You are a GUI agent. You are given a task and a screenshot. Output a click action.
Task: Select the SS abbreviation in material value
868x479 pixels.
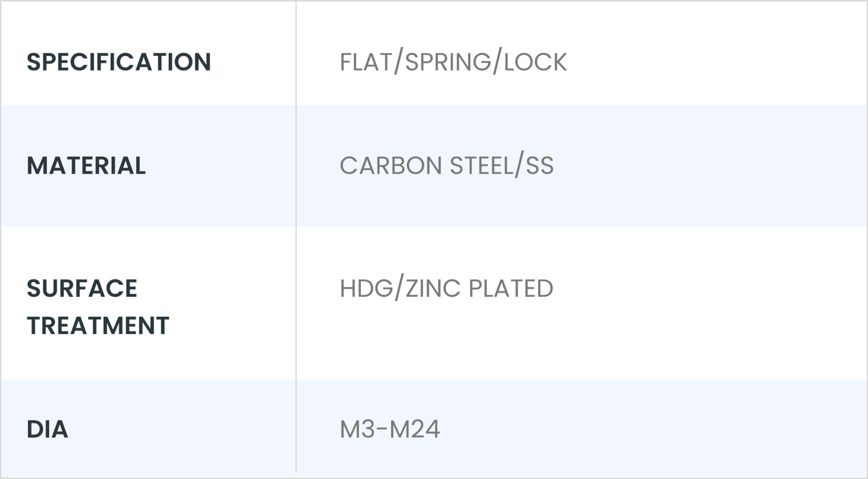click(540, 165)
